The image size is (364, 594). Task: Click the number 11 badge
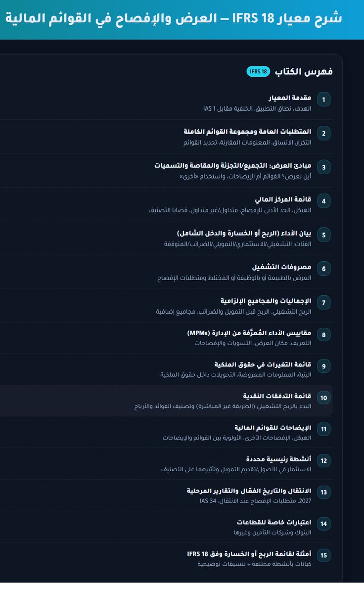point(324,429)
